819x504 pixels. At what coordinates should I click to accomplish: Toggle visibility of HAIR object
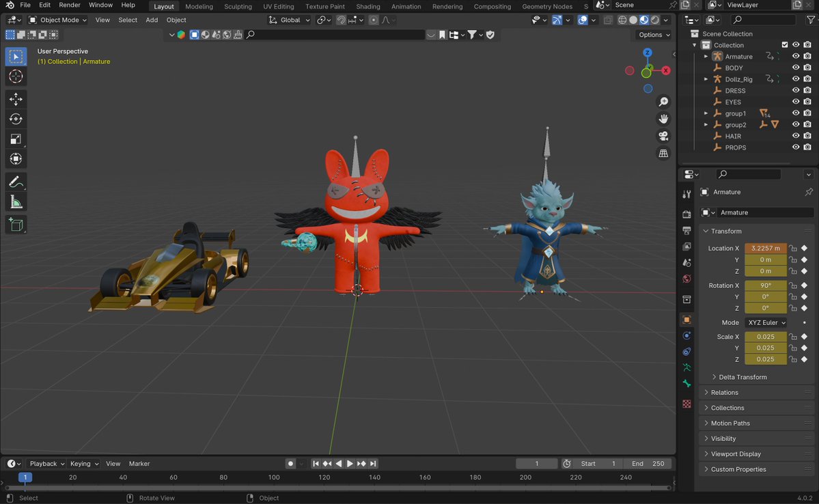796,136
